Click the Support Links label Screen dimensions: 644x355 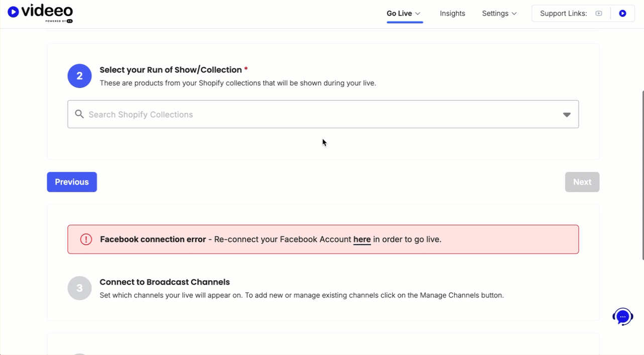pyautogui.click(x=563, y=14)
